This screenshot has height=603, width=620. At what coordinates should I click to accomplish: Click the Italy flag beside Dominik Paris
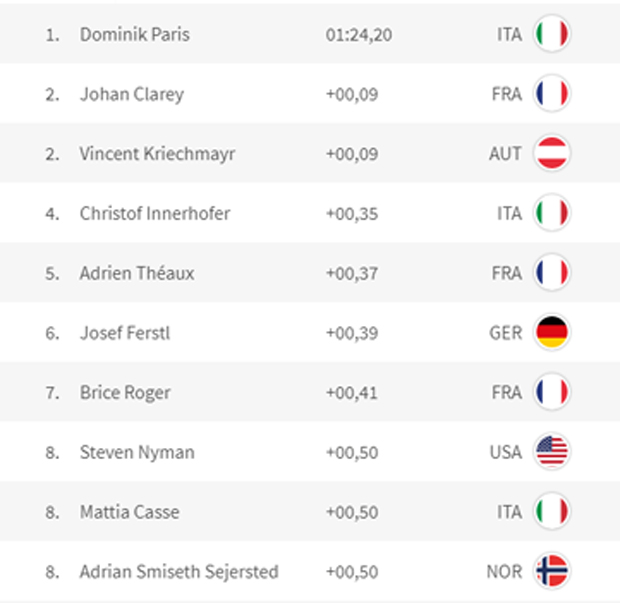point(552,34)
